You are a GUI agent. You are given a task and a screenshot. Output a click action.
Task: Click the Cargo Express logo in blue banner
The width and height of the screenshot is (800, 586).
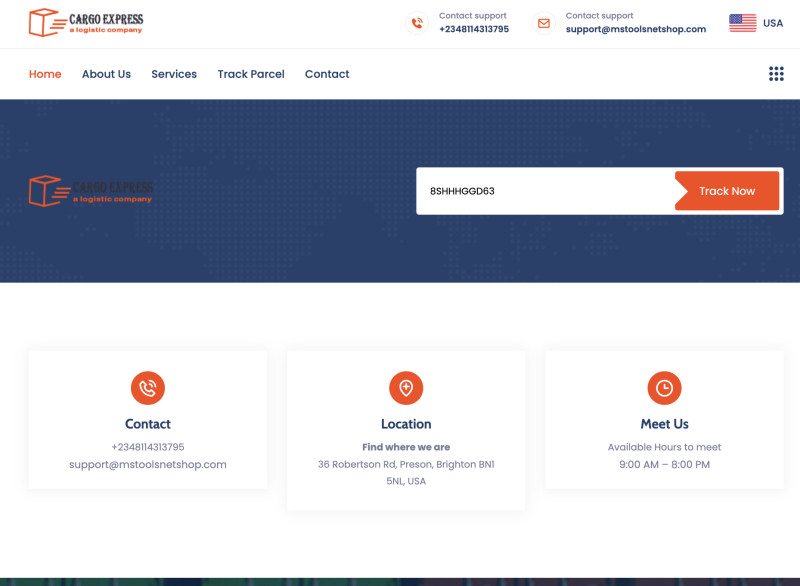point(91,190)
